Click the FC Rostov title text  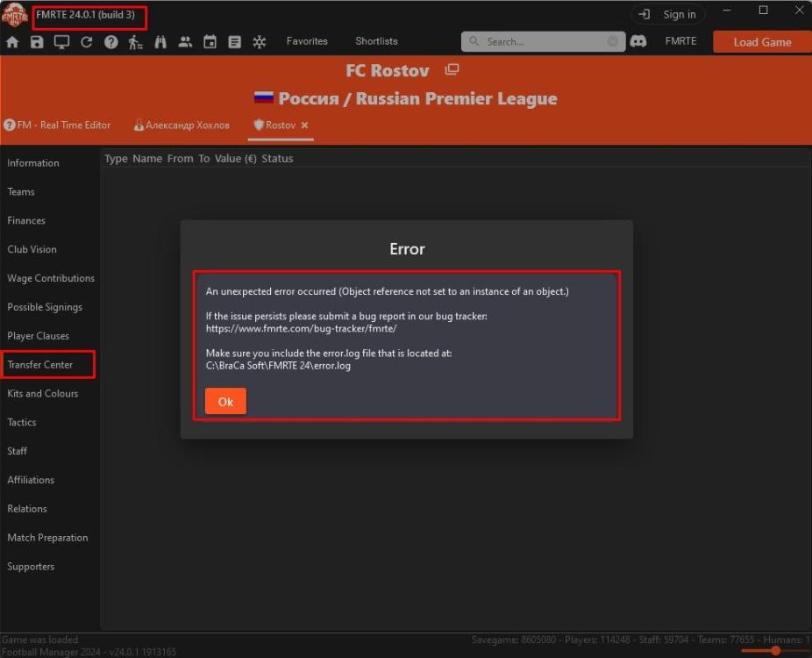(388, 70)
